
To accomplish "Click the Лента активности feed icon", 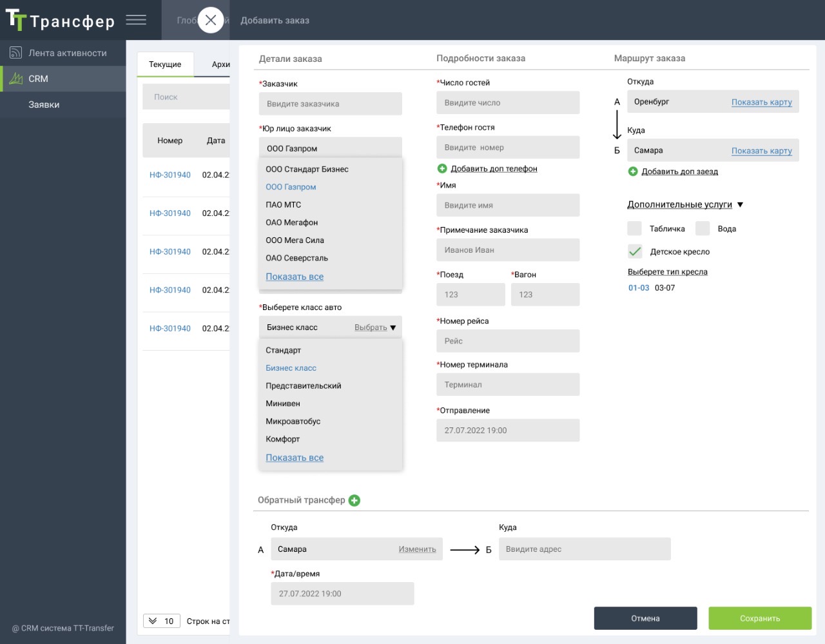I will (16, 53).
